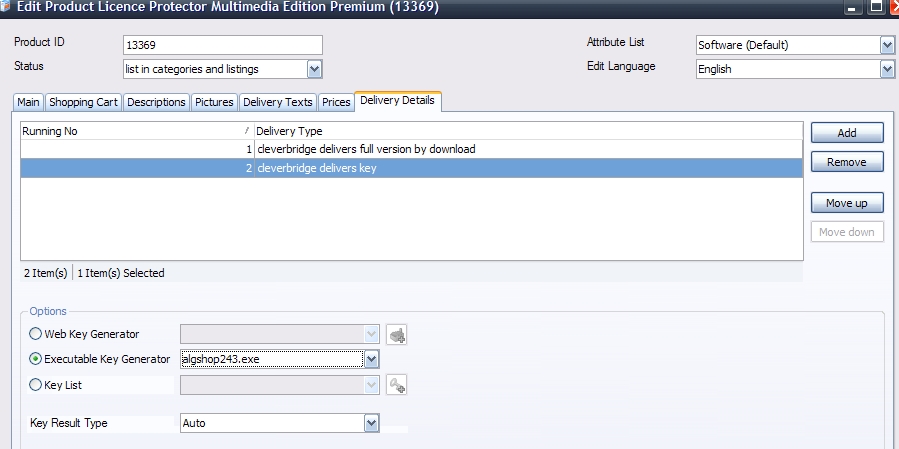Viewport: 899px width, 449px height.
Task: Click the Move up button
Action: point(846,203)
